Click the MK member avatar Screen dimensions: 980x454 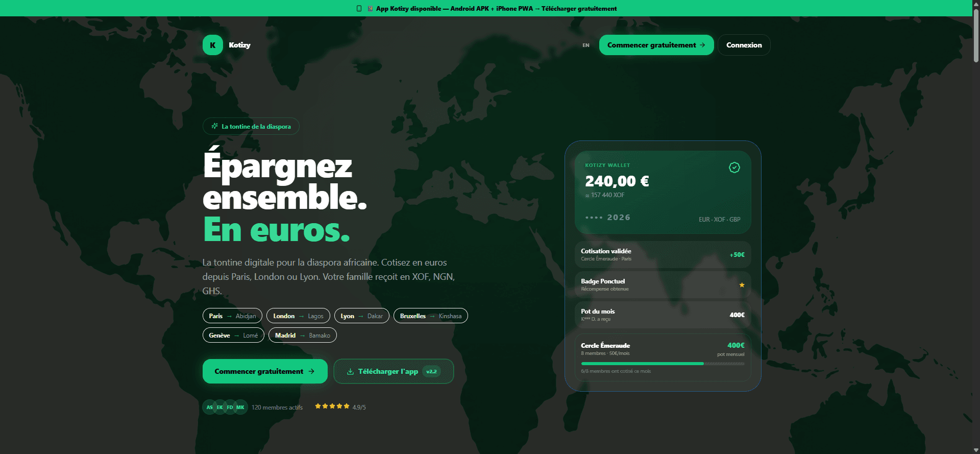(240, 407)
